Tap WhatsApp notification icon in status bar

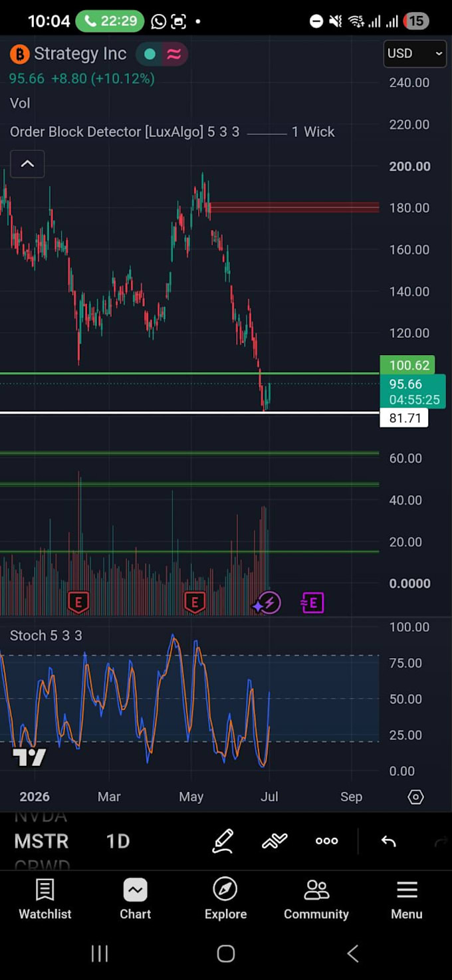(158, 21)
